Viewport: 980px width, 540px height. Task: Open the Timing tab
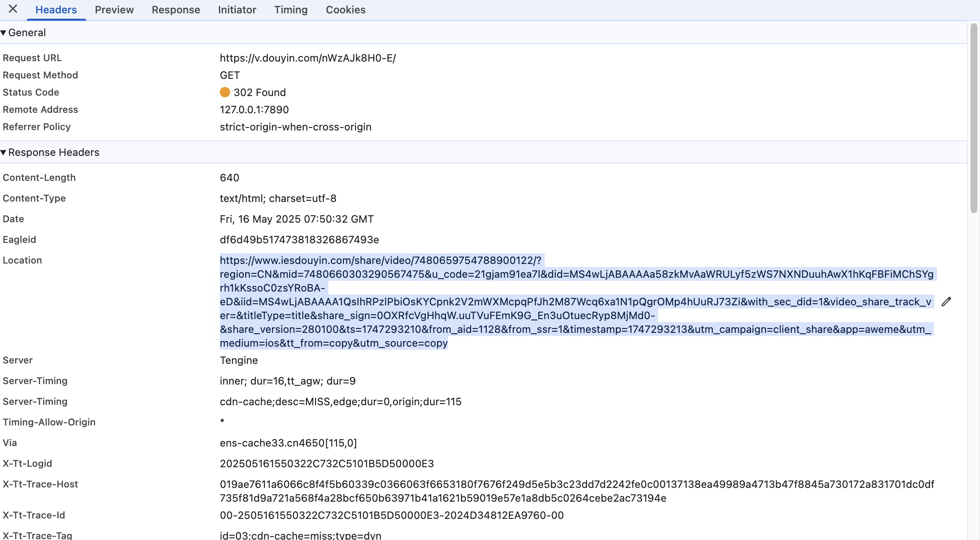(291, 10)
